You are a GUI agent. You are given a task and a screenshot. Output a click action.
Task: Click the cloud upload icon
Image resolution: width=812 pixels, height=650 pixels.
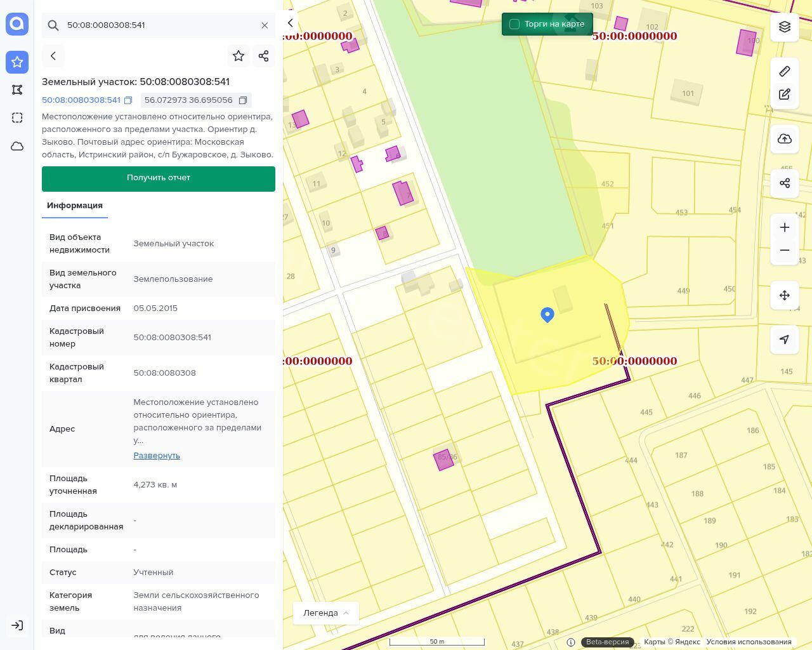coord(785,139)
